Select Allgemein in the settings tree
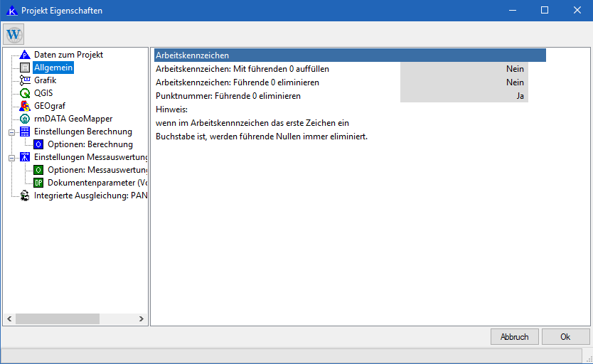The width and height of the screenshot is (593, 364). 53,68
